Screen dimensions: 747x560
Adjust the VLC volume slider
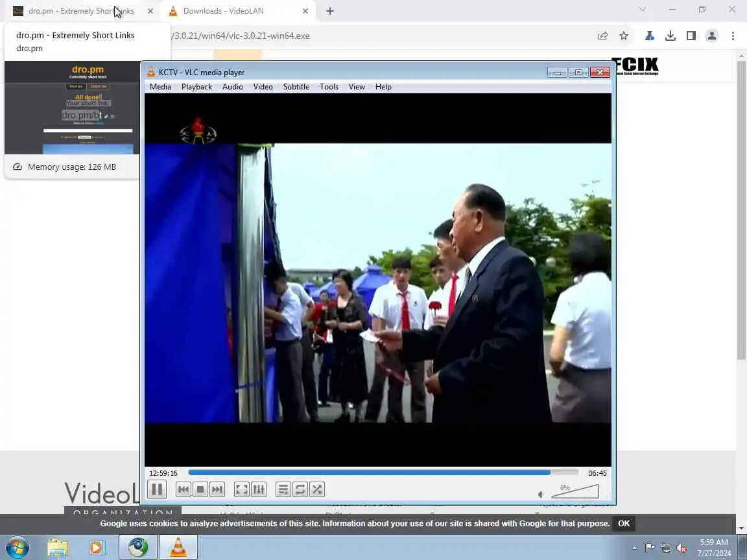click(x=575, y=491)
